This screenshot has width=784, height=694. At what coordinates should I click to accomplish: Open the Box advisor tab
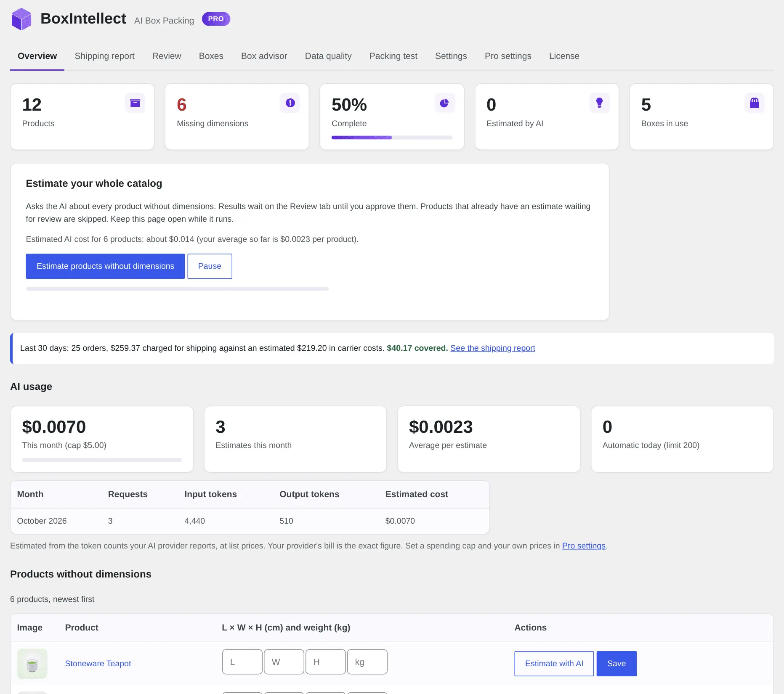coord(264,56)
